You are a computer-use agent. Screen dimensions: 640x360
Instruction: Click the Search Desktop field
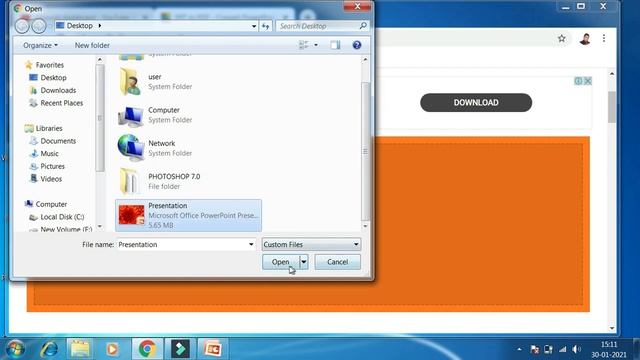pyautogui.click(x=317, y=26)
